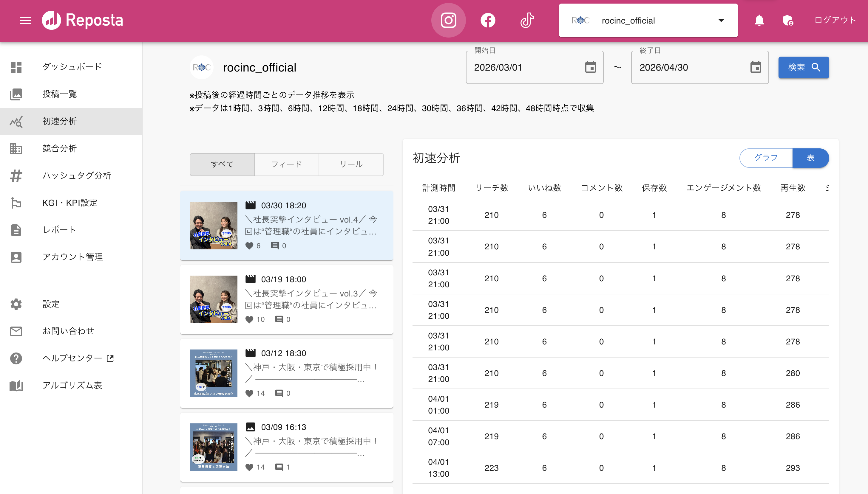This screenshot has height=494, width=868.
Task: Open the 終了日 calendar picker
Action: coord(756,67)
